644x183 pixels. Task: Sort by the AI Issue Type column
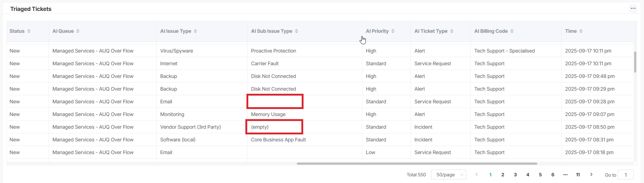click(195, 31)
